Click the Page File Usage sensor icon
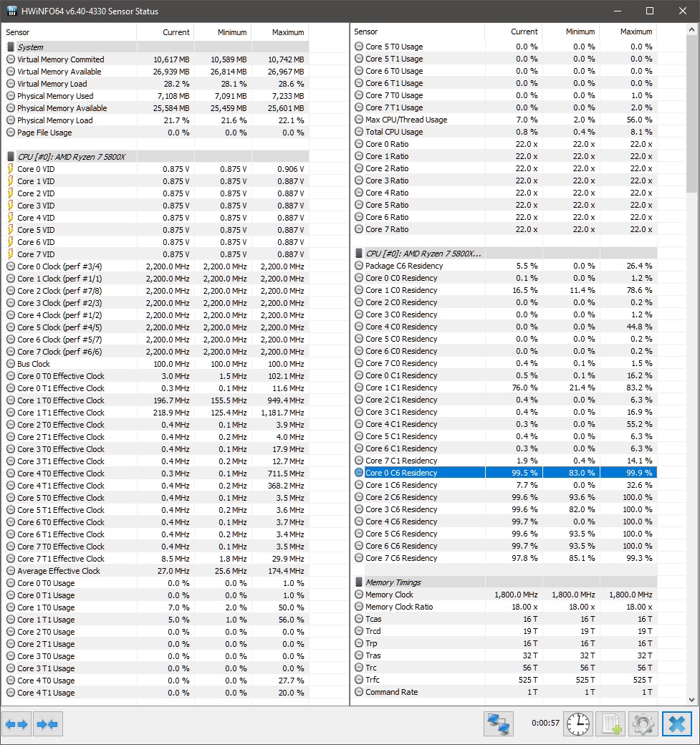Image resolution: width=700 pixels, height=745 pixels. click(11, 133)
